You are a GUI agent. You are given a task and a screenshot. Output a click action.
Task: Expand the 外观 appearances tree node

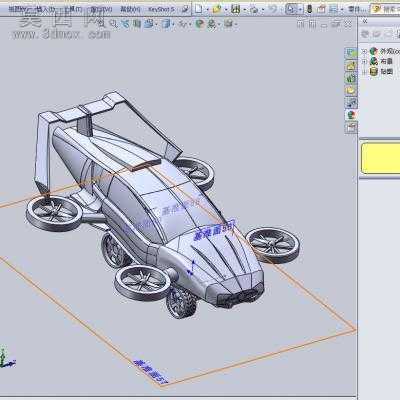(364, 52)
